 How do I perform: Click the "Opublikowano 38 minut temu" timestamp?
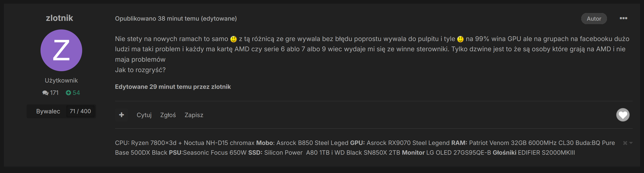[x=157, y=19]
